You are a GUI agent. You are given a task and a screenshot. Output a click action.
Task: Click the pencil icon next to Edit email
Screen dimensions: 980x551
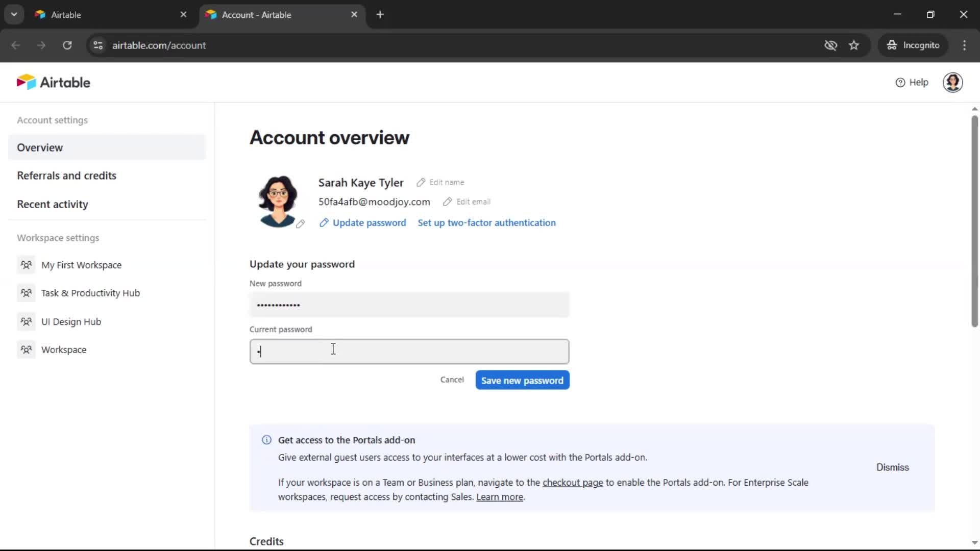[x=448, y=202]
